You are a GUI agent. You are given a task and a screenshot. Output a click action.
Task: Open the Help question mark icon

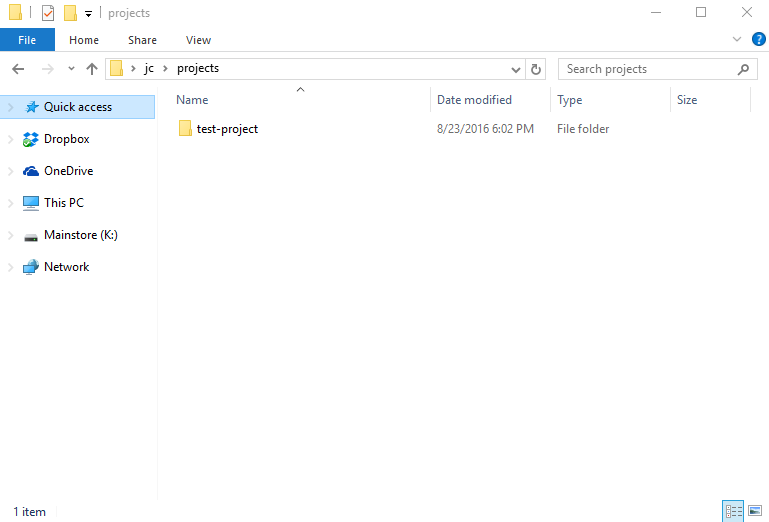[758, 40]
